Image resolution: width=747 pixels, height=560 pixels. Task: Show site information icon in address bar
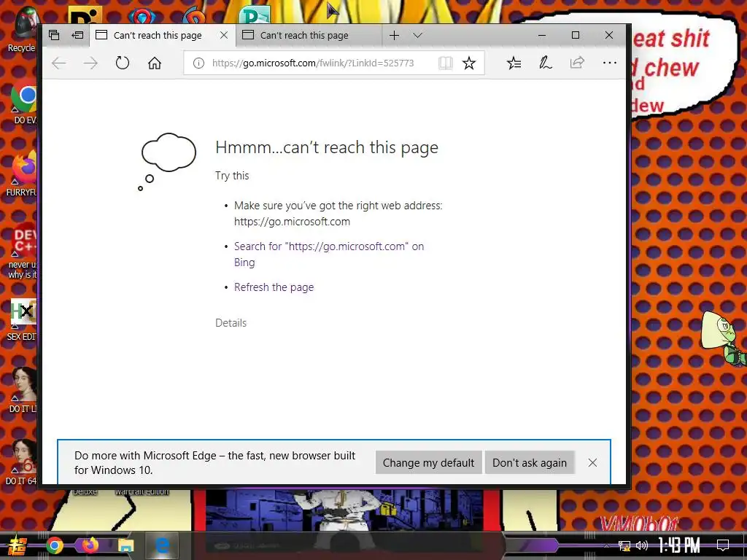(x=198, y=63)
